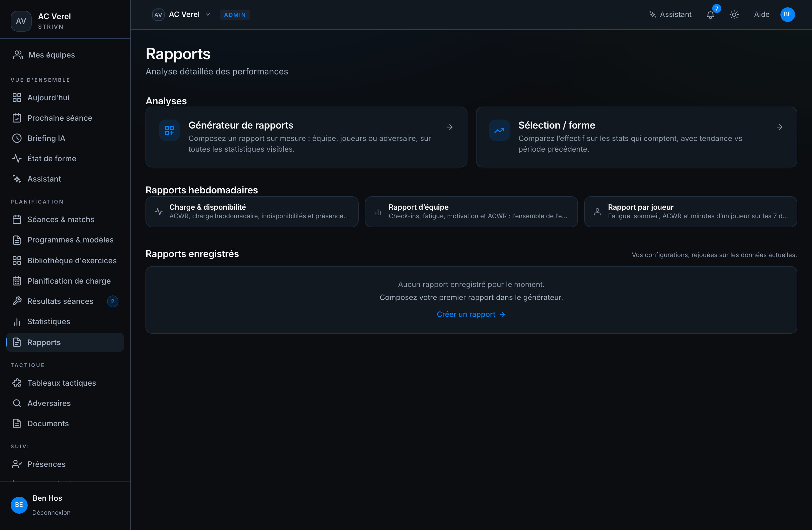Click the sidebar Assistant sparkle icon
The width and height of the screenshot is (812, 530).
(x=17, y=179)
